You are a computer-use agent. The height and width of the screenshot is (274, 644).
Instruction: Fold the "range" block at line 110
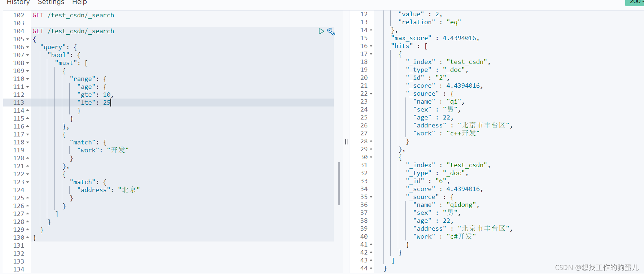coord(27,79)
